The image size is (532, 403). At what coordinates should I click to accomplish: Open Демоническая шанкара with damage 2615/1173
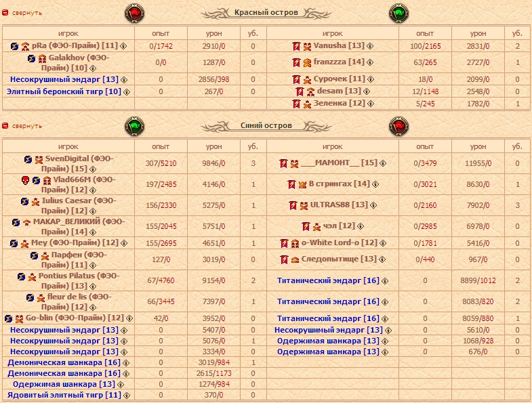point(64,373)
